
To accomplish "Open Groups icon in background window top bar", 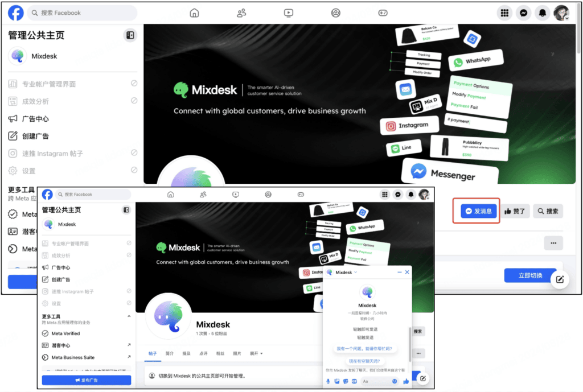I will [x=336, y=13].
